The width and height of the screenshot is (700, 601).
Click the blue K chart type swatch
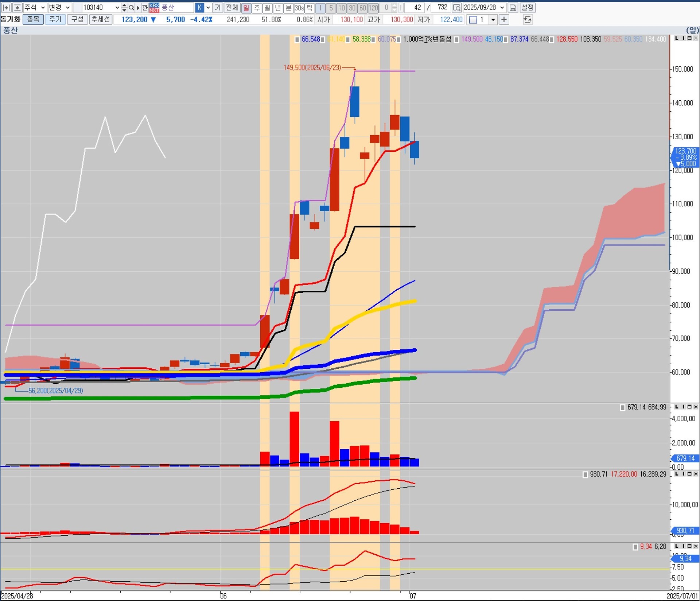point(199,8)
